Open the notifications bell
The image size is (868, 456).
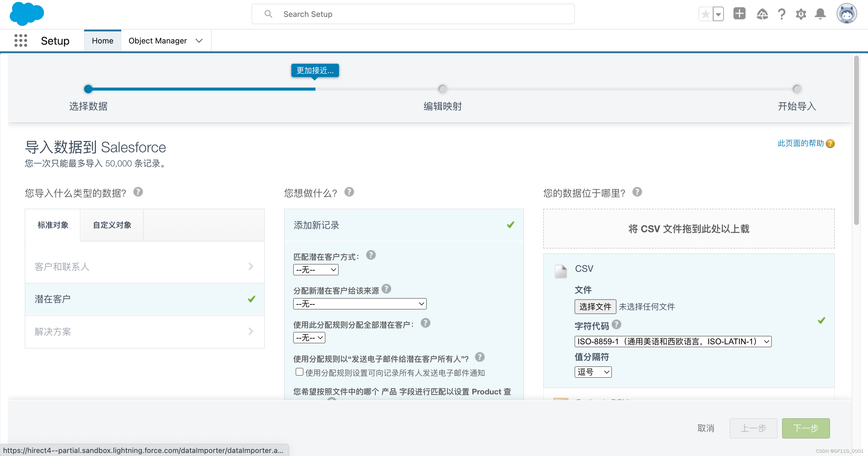pyautogui.click(x=820, y=14)
